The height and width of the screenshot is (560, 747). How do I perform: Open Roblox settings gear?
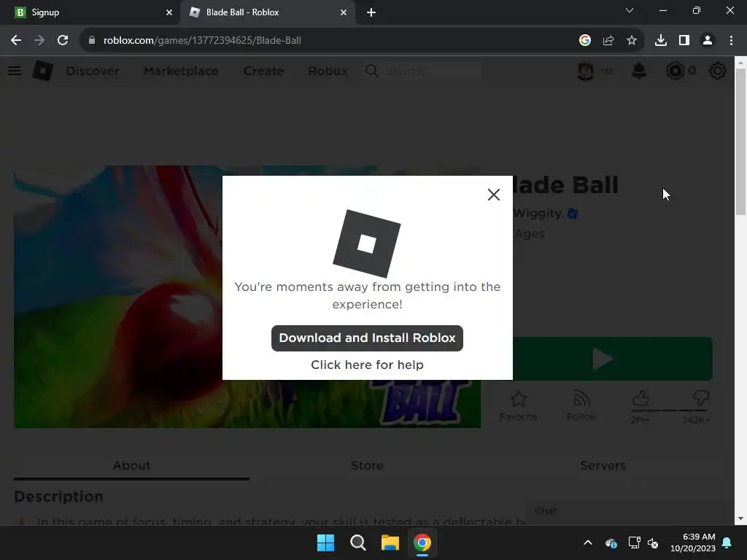[x=718, y=71]
